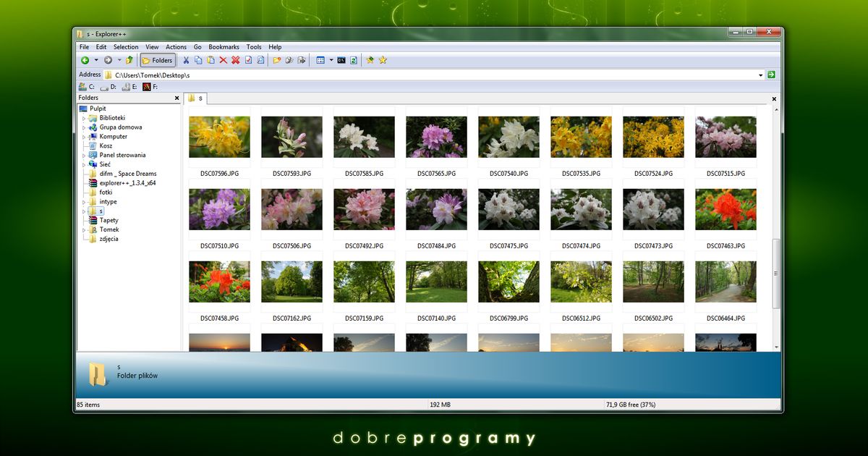
Task: Click the Paste toolbar icon
Action: point(210,60)
